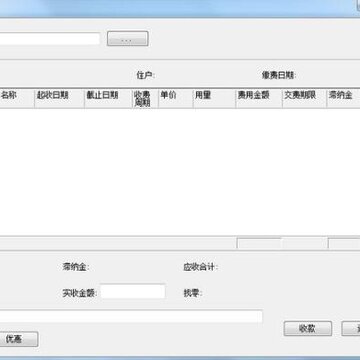Click the 滞纳金 column header
This screenshot has height=360, width=360.
343,99
